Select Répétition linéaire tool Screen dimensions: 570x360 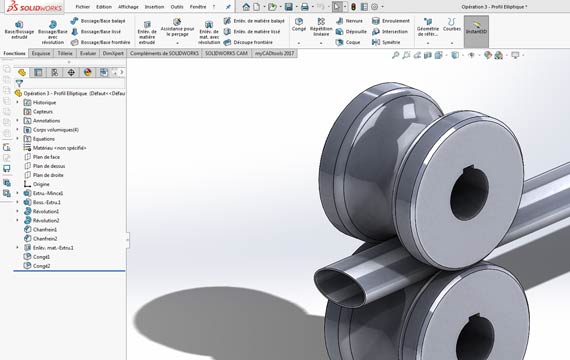tap(321, 27)
